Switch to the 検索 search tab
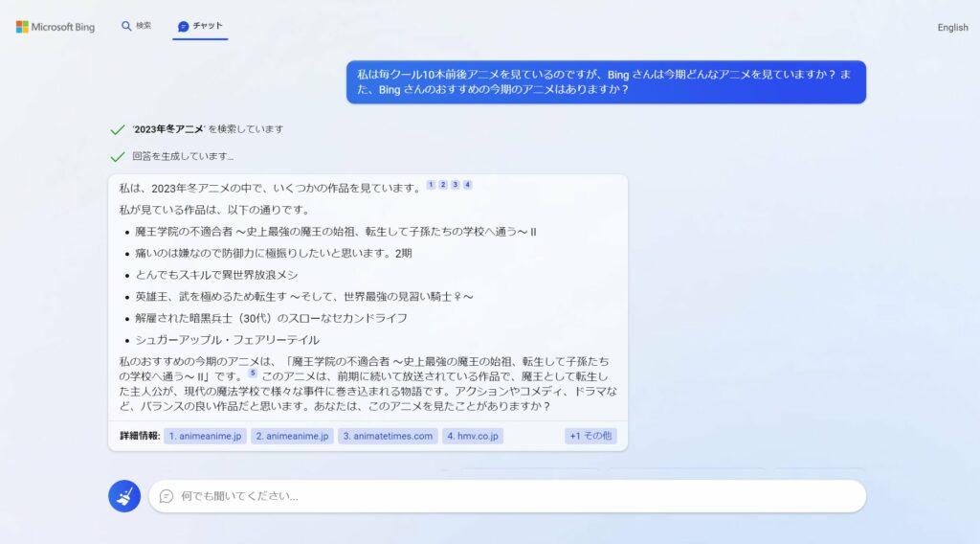The image size is (980, 544). 136,26
